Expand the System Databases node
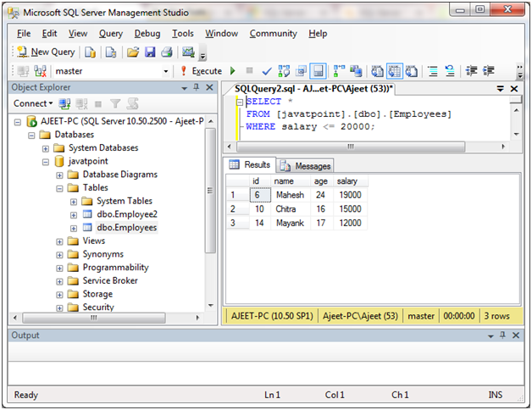 point(46,148)
